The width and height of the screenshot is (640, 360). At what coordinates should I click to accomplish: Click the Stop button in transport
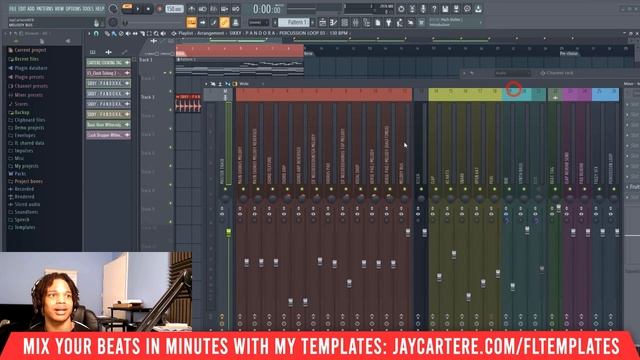pyautogui.click(x=148, y=9)
